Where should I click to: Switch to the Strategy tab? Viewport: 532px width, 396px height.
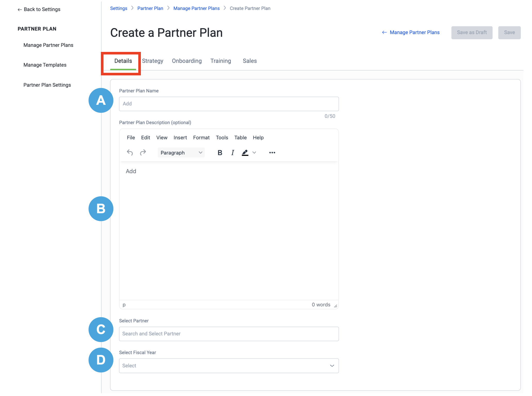pyautogui.click(x=152, y=61)
